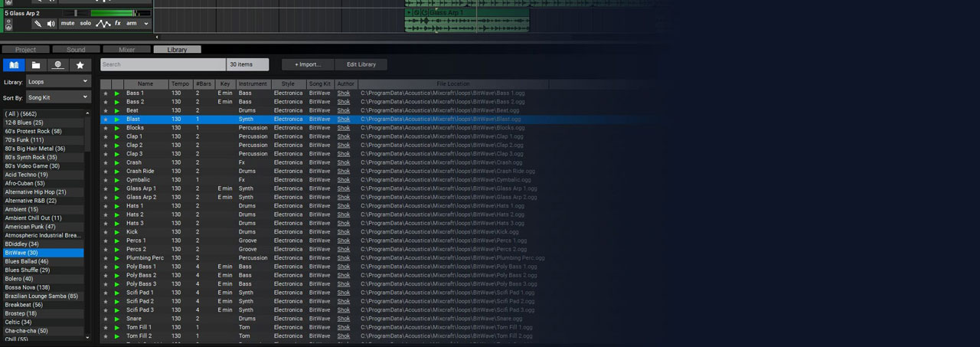Screen dimensions: 980x347
Task: Preview the Snare loop play icon
Action: pos(117,319)
